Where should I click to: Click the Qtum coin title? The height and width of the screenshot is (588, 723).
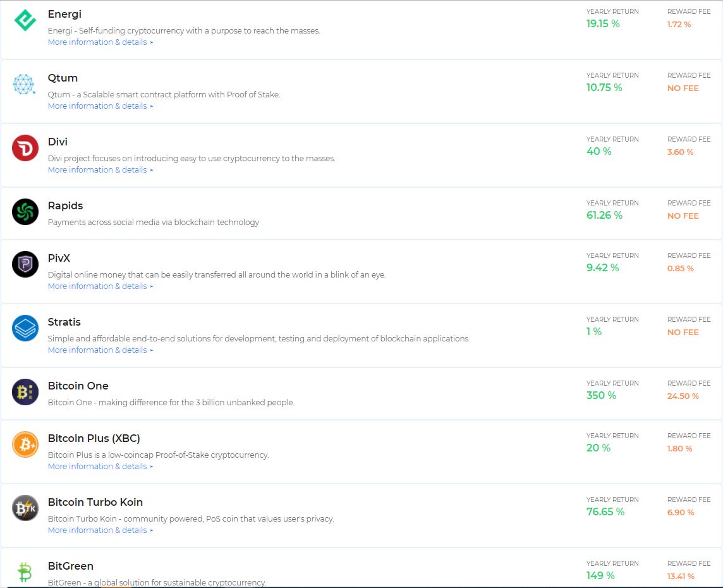[x=63, y=78]
